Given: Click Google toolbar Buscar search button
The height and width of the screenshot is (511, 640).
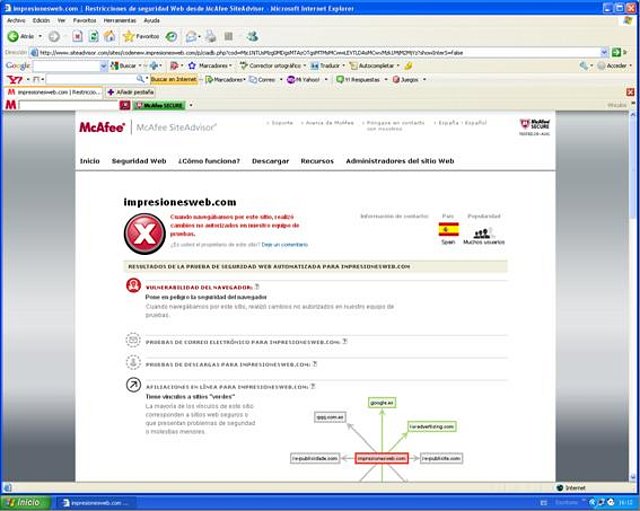Looking at the screenshot, I should click(124, 66).
